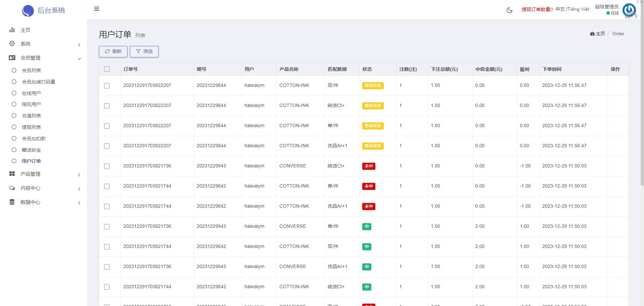
Task: Click the admin avatar in the top right
Action: [629, 10]
